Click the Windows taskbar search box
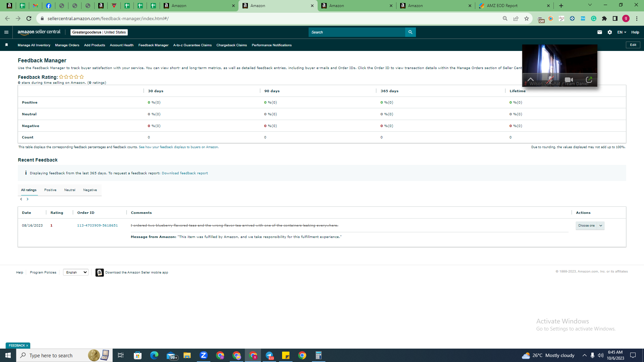Image resolution: width=644 pixels, height=362 pixels. tap(64, 355)
